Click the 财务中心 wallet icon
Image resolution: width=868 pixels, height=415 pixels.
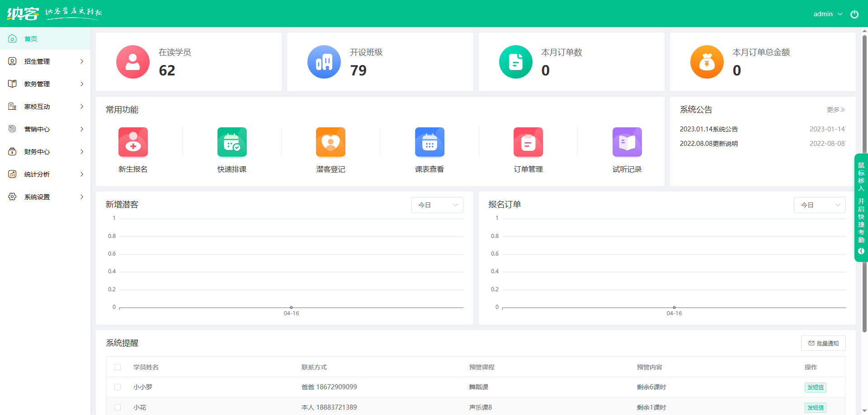click(x=12, y=152)
